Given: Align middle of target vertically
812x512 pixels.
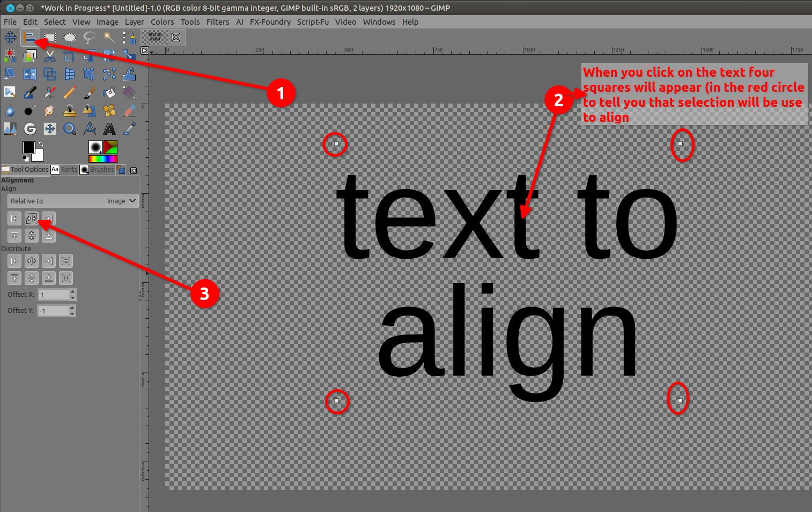Looking at the screenshot, I should (32, 236).
